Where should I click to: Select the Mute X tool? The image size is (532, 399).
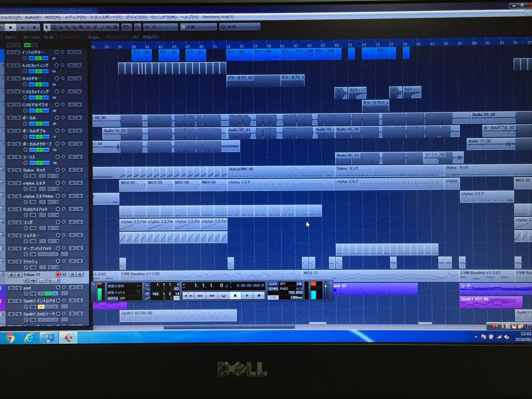(88, 27)
